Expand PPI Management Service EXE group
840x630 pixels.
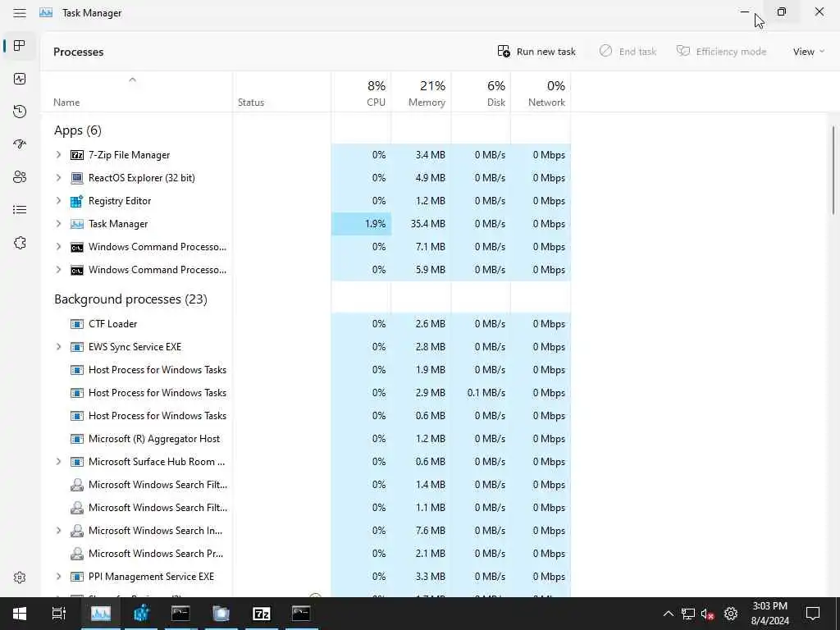coord(59,577)
